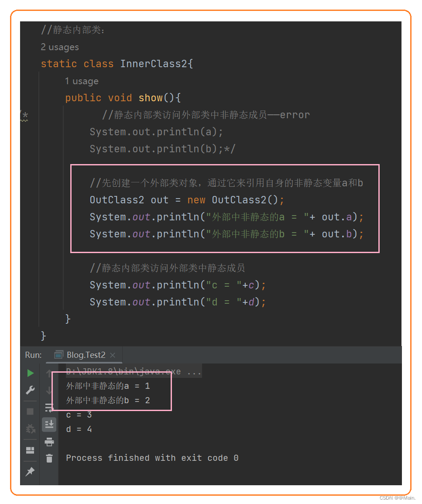
Task: Click console output 'd = 4'
Action: (x=79, y=429)
